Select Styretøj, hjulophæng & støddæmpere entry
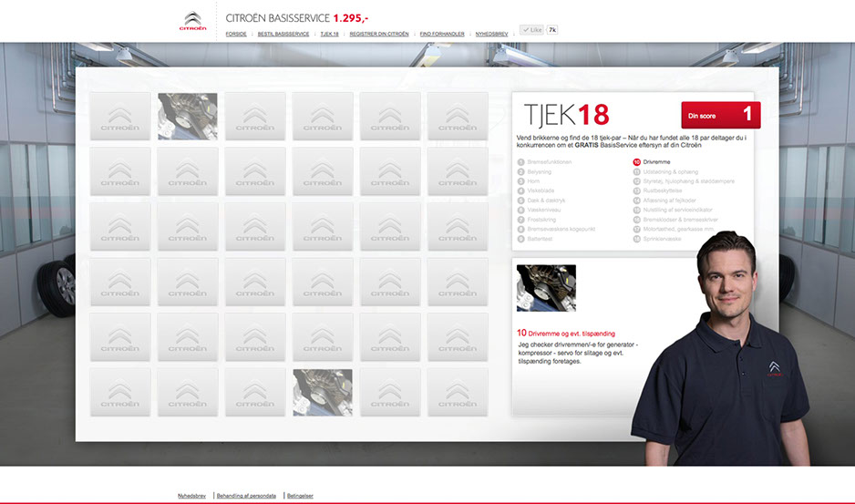Image resolution: width=855 pixels, height=504 pixels. [684, 181]
